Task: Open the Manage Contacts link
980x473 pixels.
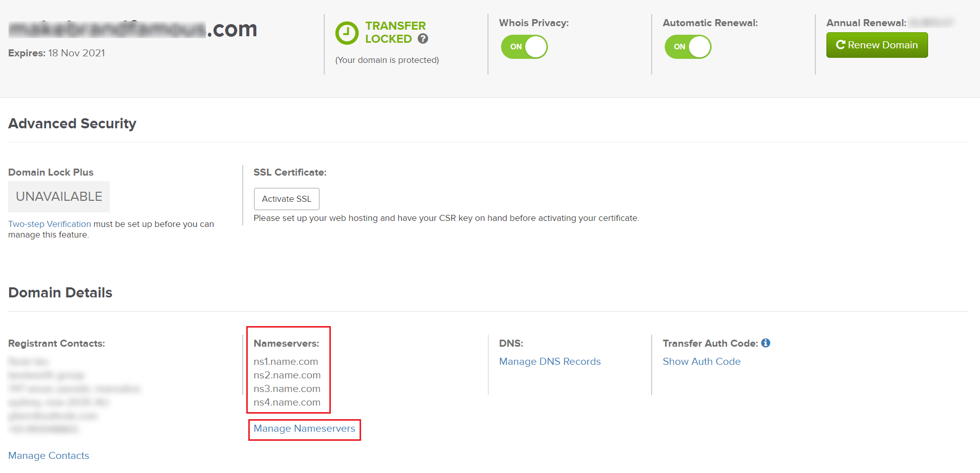Action: point(48,455)
